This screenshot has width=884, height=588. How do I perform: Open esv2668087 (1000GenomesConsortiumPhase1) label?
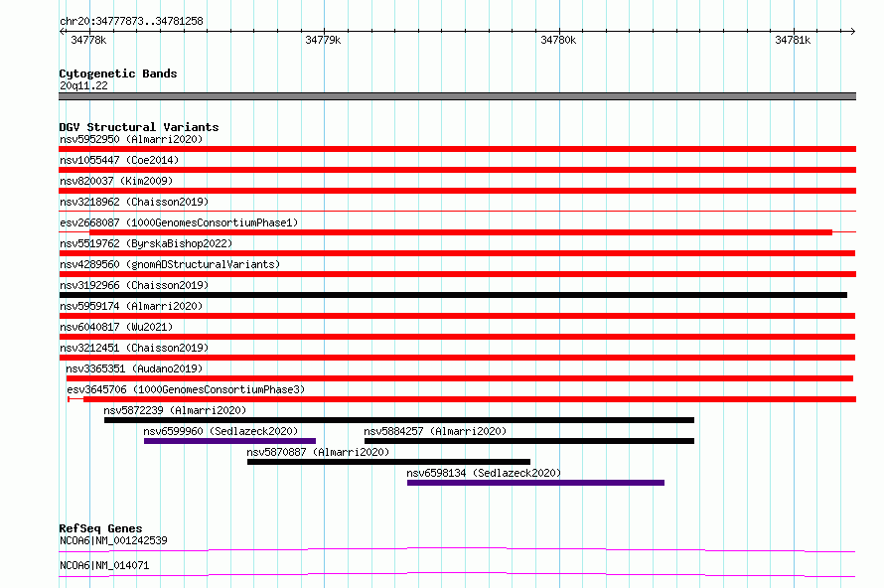(x=179, y=222)
